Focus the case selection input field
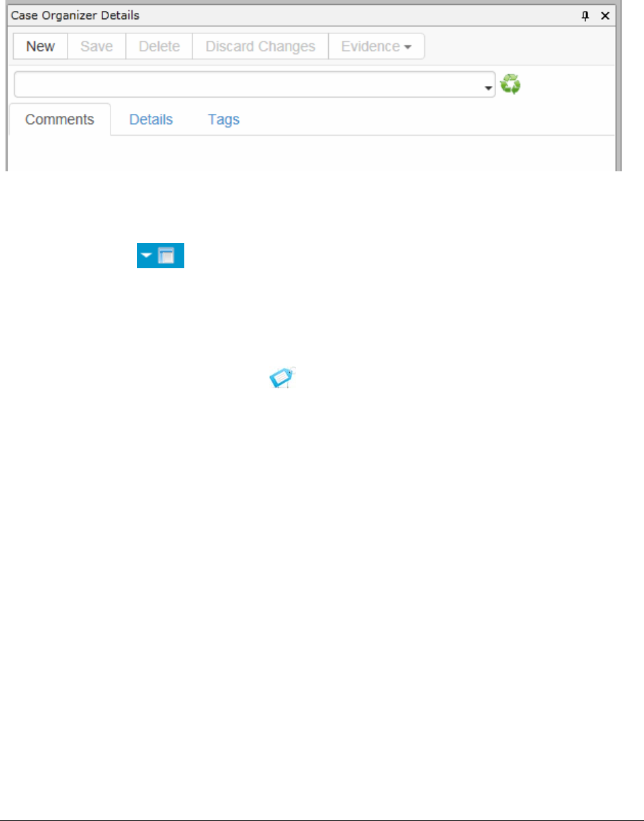This screenshot has height=821, width=644. point(249,84)
